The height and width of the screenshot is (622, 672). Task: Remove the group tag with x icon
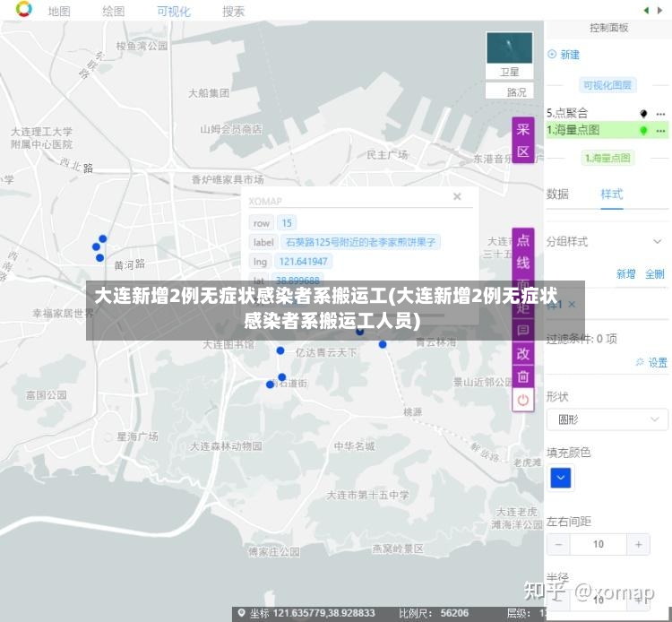pyautogui.click(x=572, y=305)
